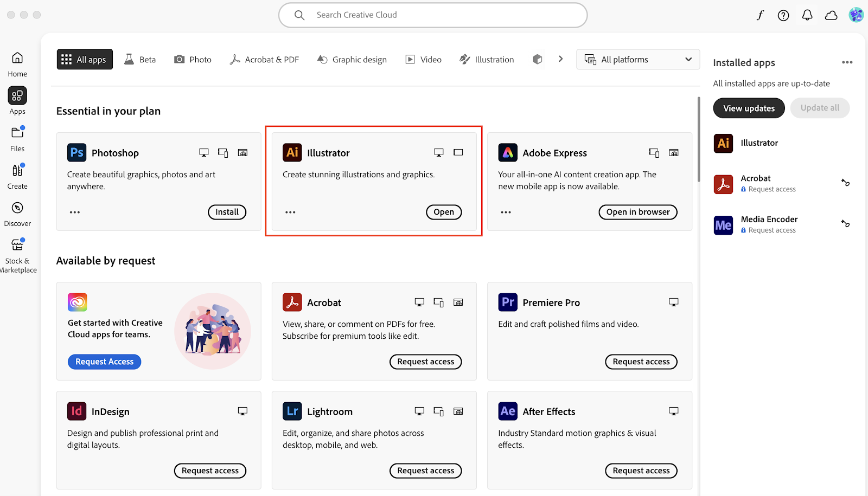Switch to the Video tab
This screenshot has height=496, width=868.
pyautogui.click(x=424, y=60)
